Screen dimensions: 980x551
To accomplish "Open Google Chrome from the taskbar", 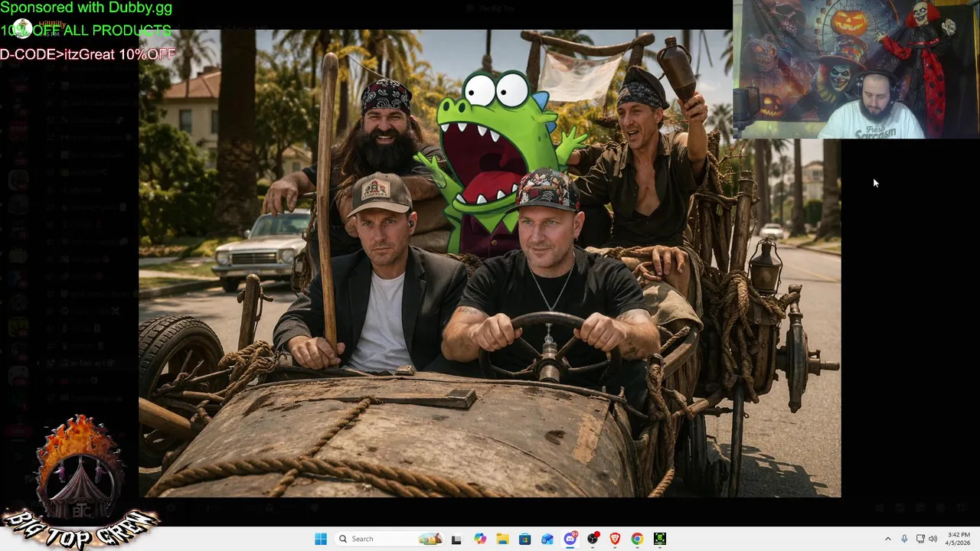I will (x=637, y=539).
